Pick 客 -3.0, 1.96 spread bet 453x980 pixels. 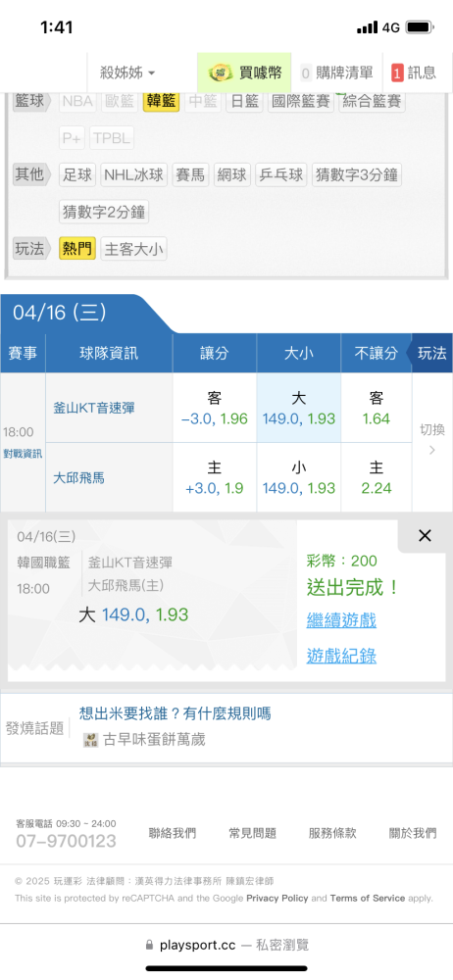215,408
